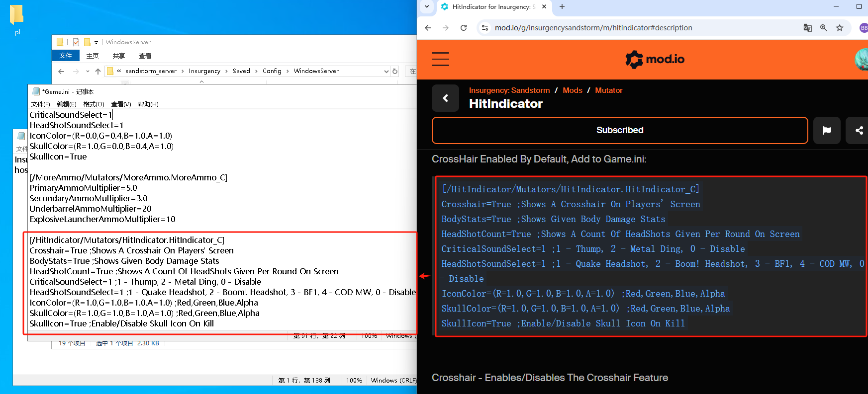Open 文件 tab in Explorer ribbon
The height and width of the screenshot is (394, 868).
66,56
